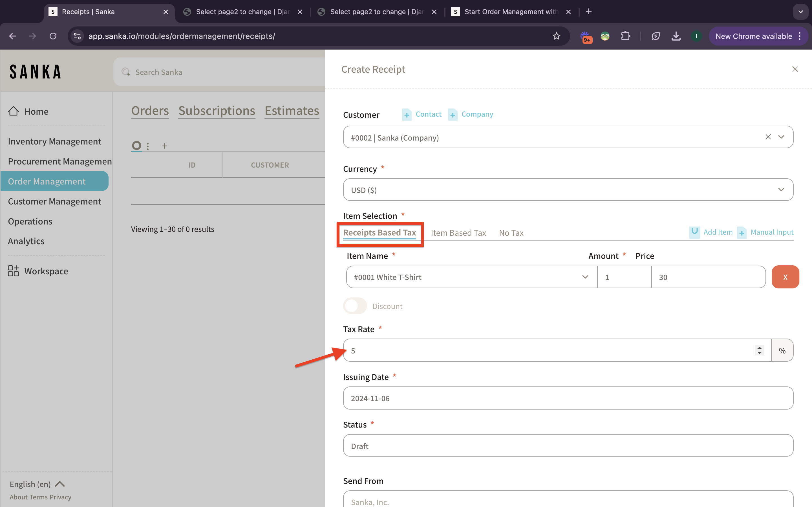Click the Add Item link
This screenshot has width=812, height=507.
pyautogui.click(x=717, y=232)
